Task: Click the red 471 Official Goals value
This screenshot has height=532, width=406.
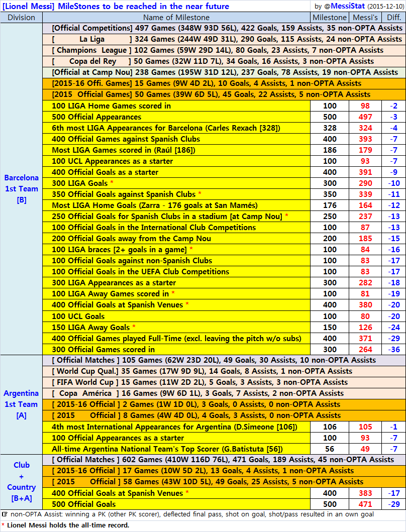Action: (x=365, y=504)
